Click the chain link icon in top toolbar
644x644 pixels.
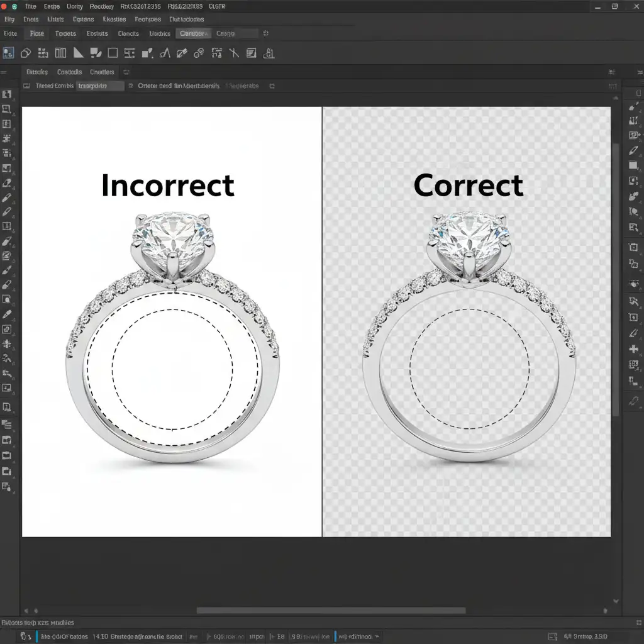point(199,53)
